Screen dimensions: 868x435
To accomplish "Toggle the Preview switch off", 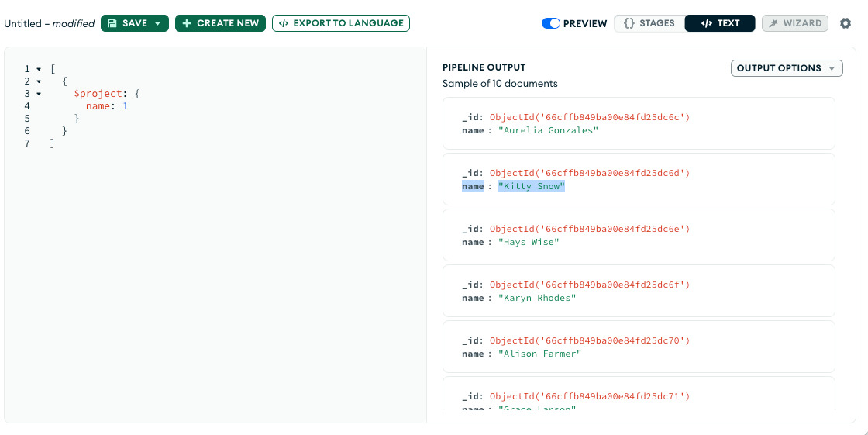I will [x=550, y=23].
